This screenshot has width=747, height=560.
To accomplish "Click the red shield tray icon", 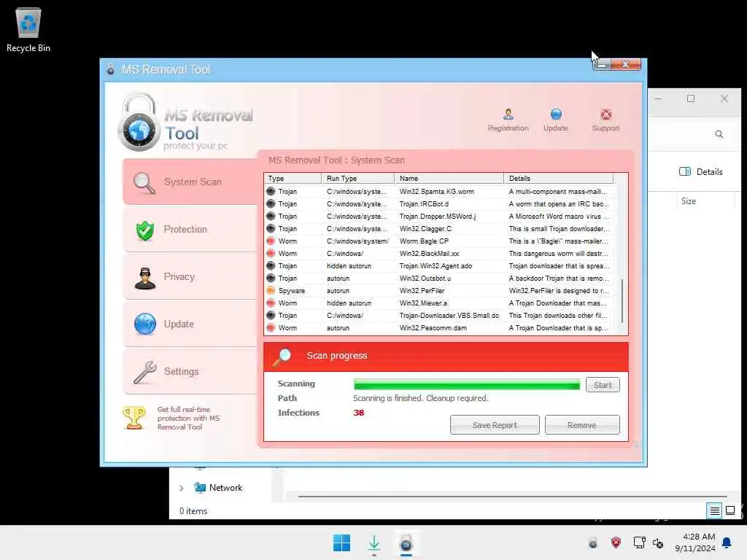I will pyautogui.click(x=616, y=542).
